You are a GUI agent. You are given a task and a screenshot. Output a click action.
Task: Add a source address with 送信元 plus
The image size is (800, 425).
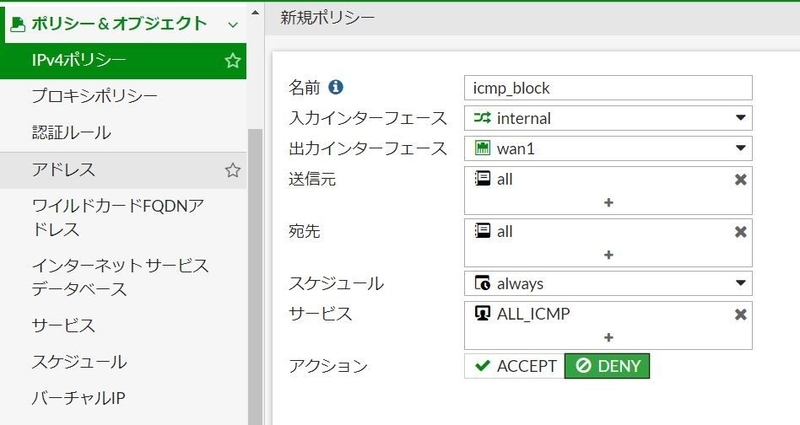(608, 203)
